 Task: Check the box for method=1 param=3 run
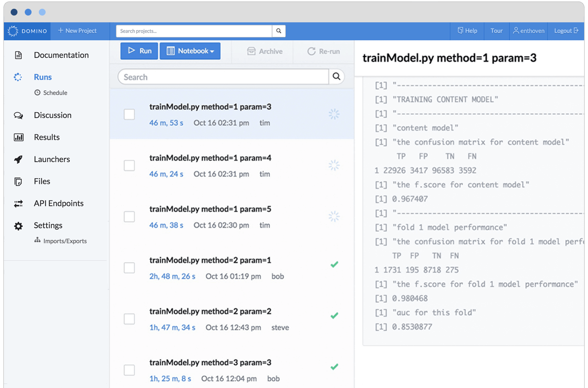[x=129, y=114]
